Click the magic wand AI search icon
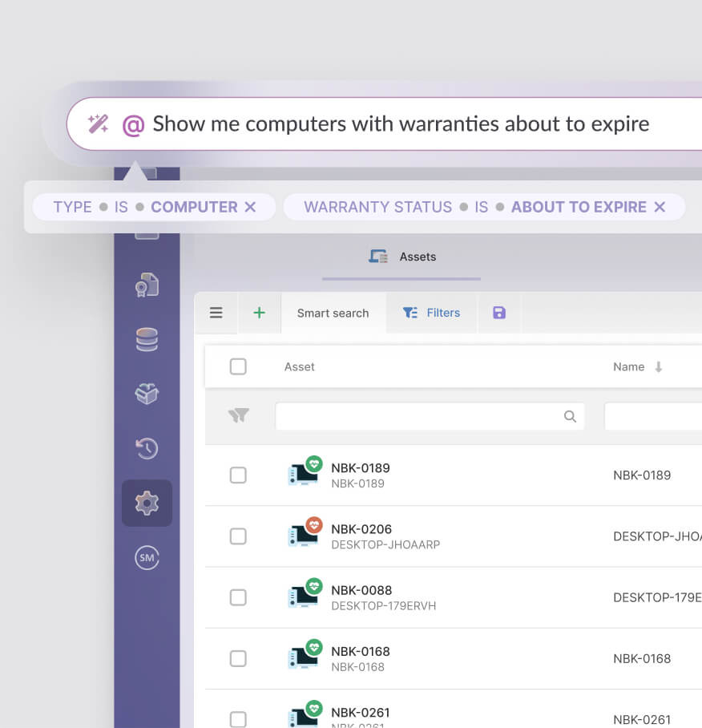The height and width of the screenshot is (728, 702). (x=99, y=124)
